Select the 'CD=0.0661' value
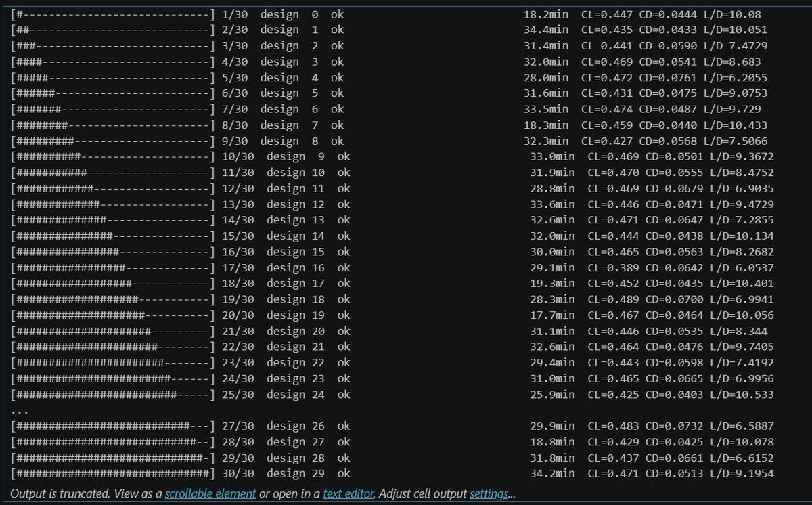Screen dimensions: 812x505 coord(674,458)
